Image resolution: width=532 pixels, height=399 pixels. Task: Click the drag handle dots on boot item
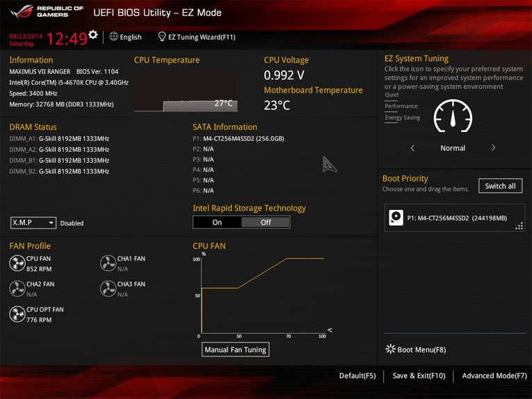(519, 226)
